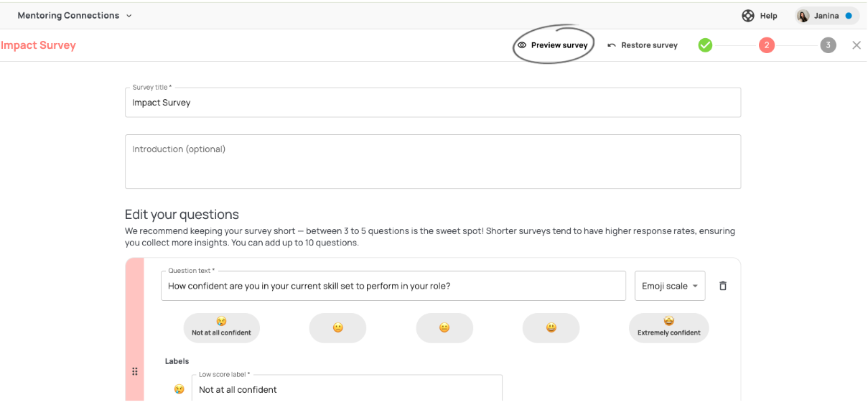Click the drag handle dots on question card
The width and height of the screenshot is (868, 410).
coord(135,371)
